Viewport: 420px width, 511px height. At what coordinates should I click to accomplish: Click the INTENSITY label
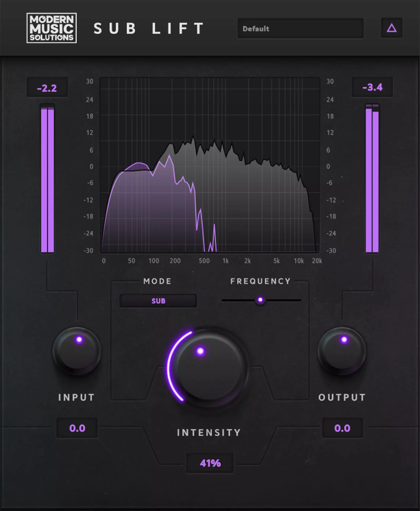(209, 433)
